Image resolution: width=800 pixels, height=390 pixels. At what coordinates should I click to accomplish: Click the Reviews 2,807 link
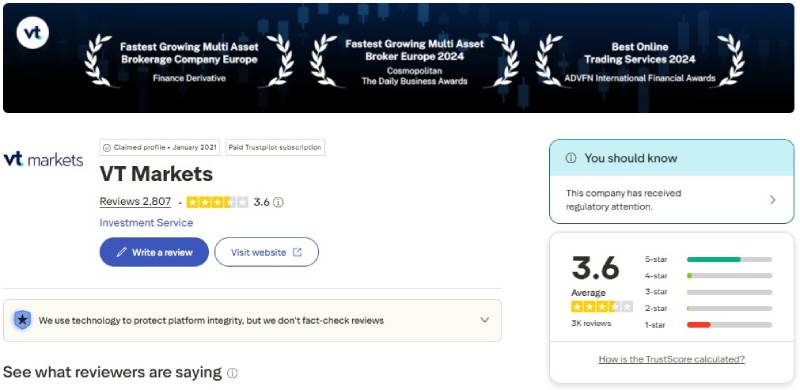click(x=135, y=202)
